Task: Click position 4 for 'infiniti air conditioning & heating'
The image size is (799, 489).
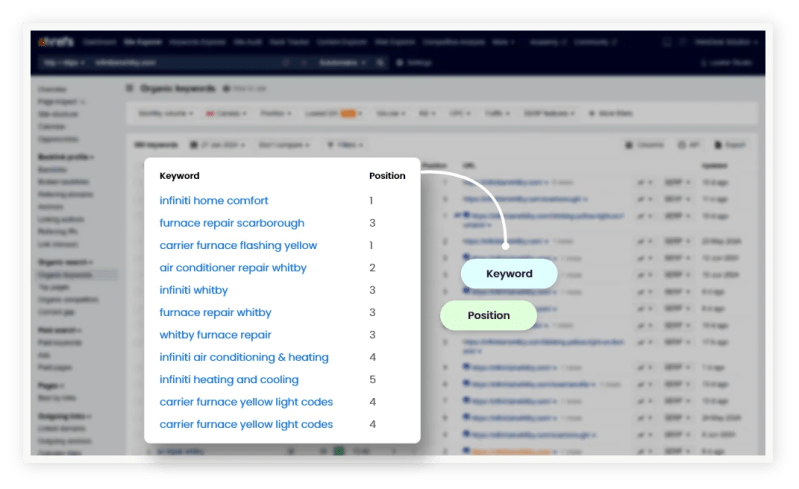Action: point(372,357)
